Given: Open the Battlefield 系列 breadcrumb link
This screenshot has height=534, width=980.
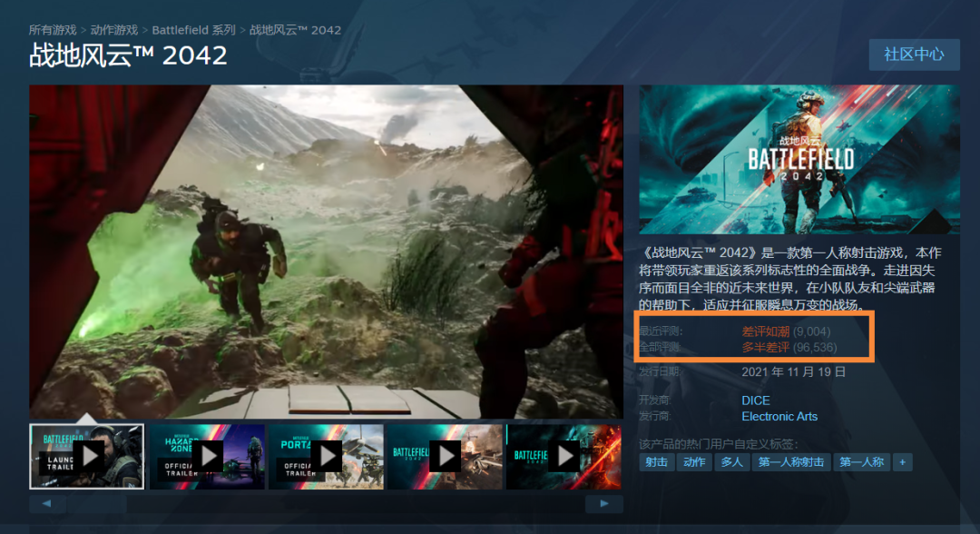Looking at the screenshot, I should [194, 30].
